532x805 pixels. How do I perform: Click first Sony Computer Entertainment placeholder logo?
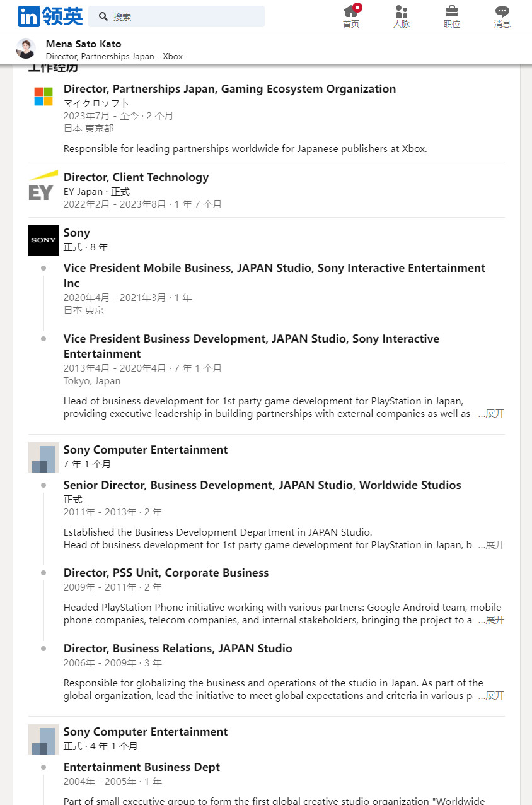coord(43,457)
